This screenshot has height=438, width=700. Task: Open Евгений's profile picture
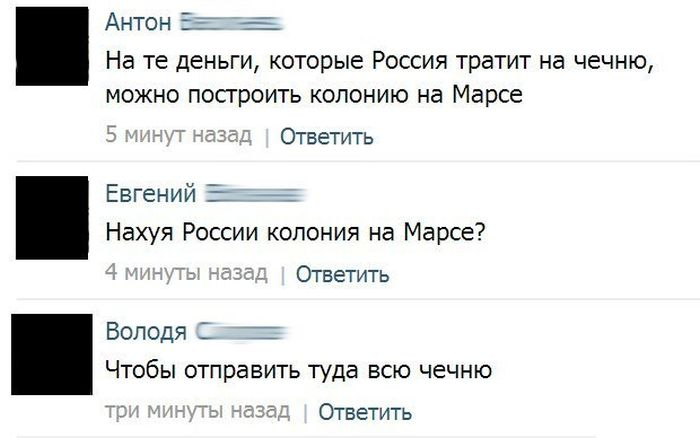52,217
